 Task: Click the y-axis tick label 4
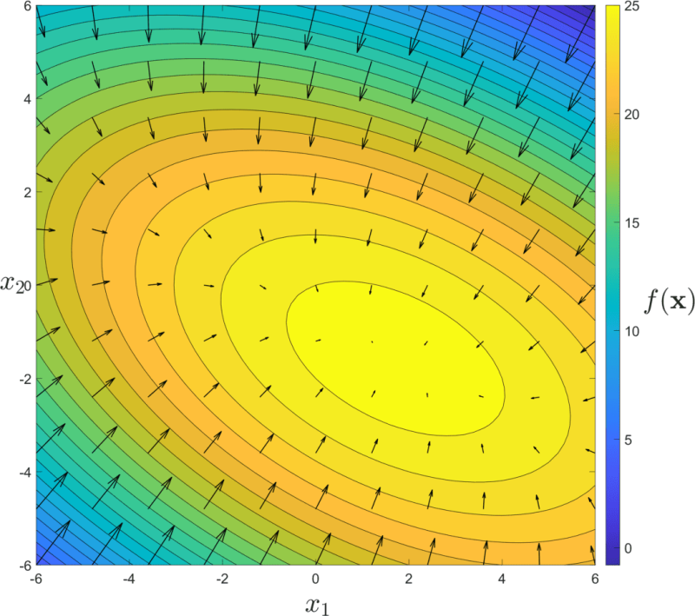pyautogui.click(x=28, y=99)
